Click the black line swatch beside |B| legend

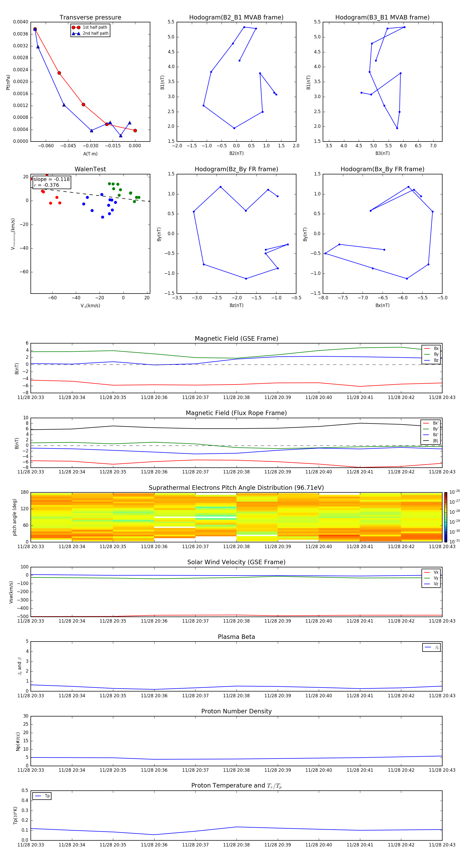click(x=426, y=441)
